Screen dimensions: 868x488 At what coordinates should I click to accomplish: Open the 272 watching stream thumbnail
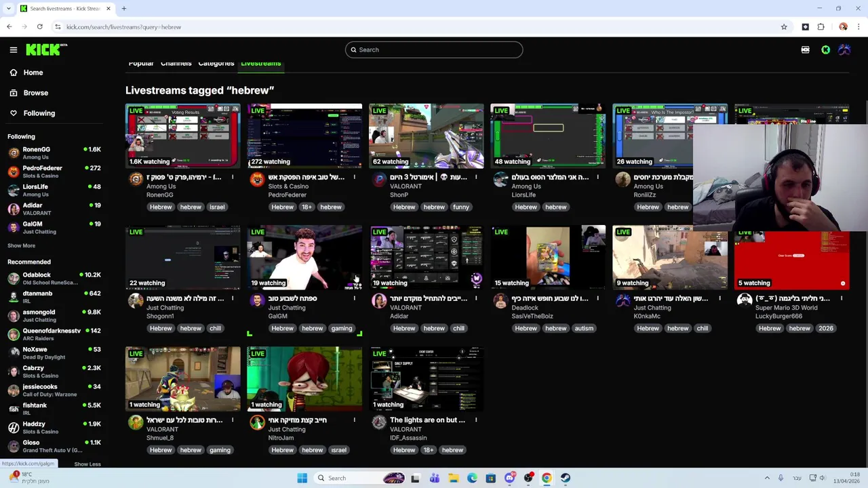tap(304, 136)
